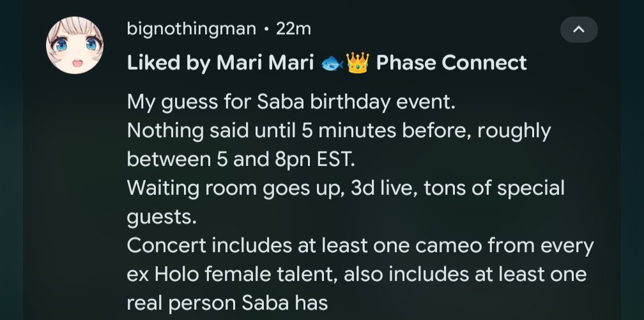Click the line starting "Nothing said until"
644x320 pixels.
coord(339,131)
